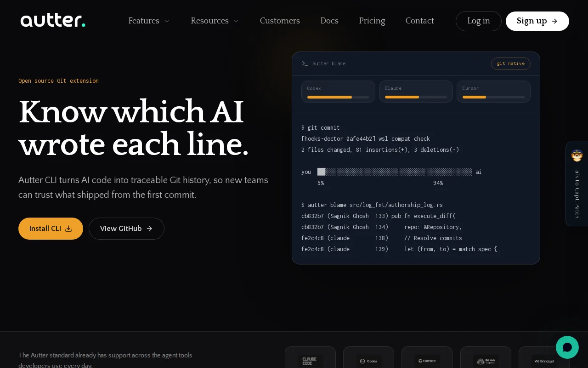Open the Pricing page
This screenshot has width=588, height=368.
372,21
